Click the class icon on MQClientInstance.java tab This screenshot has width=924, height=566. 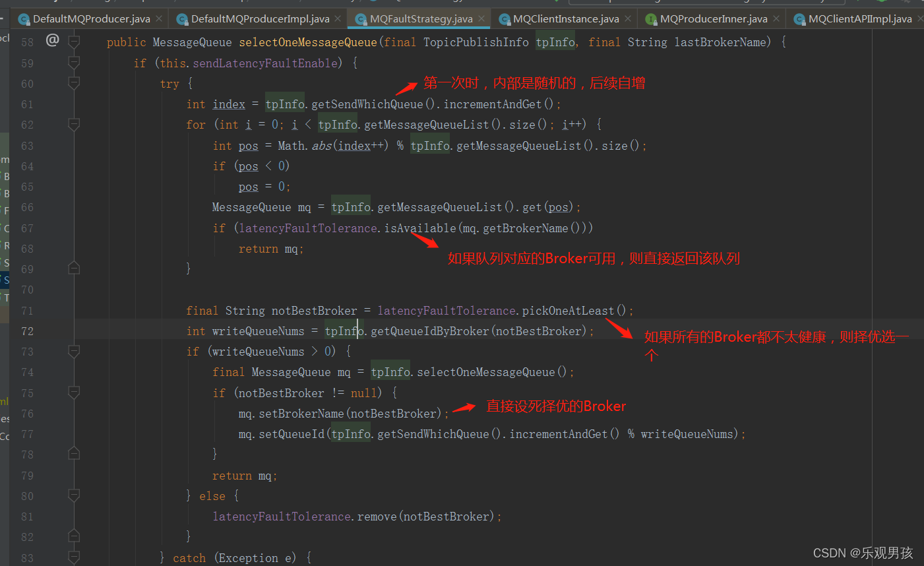505,19
